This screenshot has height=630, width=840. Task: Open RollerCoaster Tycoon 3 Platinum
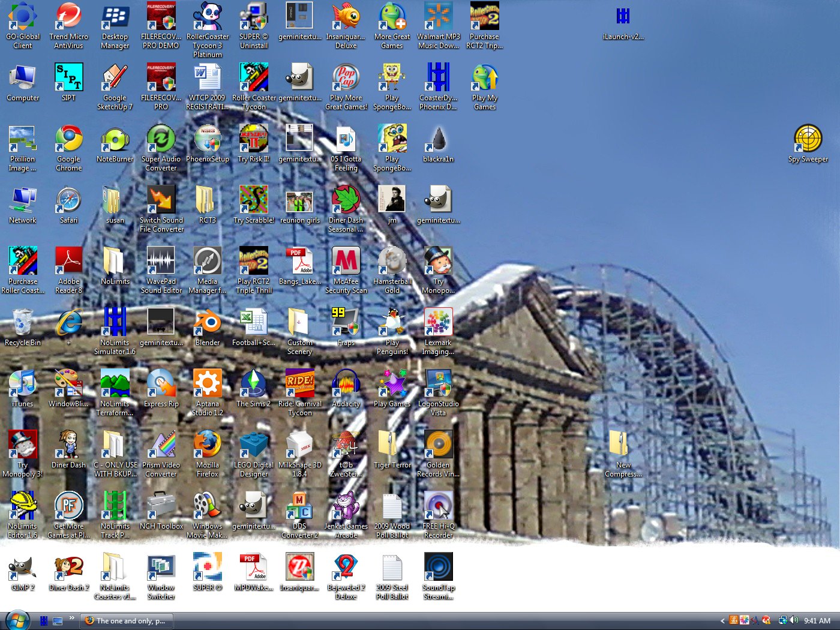(x=208, y=30)
